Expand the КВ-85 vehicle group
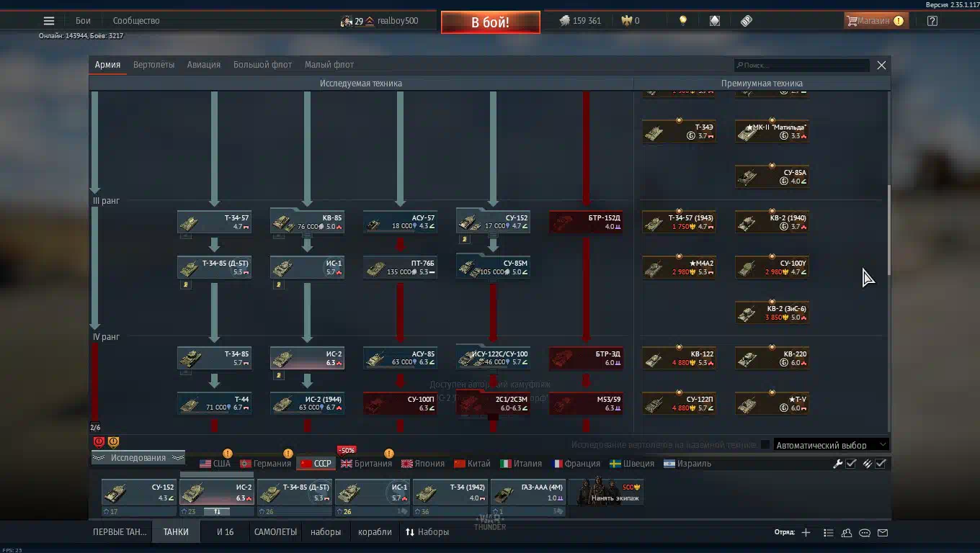Viewport: 980px width, 553px height. pyautogui.click(x=307, y=222)
